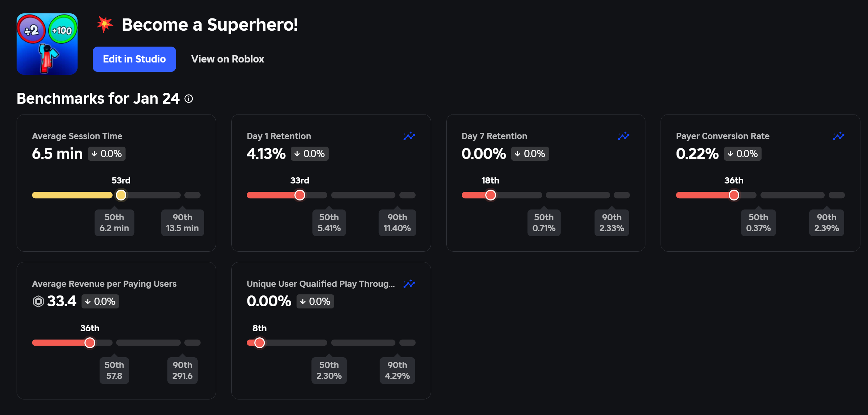868x415 pixels.
Task: Click the 90th 2.39% payer conversion label
Action: click(x=826, y=223)
